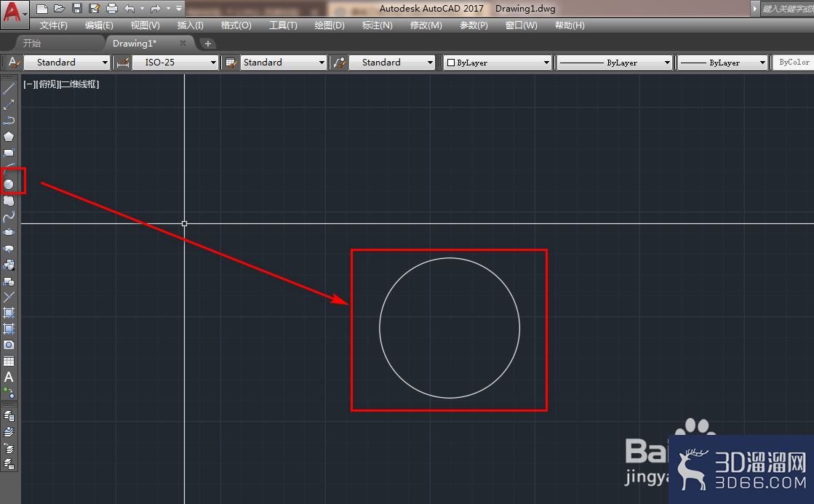Screen dimensions: 814x504
Task: Switch to the 开始 start tab
Action: (32, 43)
